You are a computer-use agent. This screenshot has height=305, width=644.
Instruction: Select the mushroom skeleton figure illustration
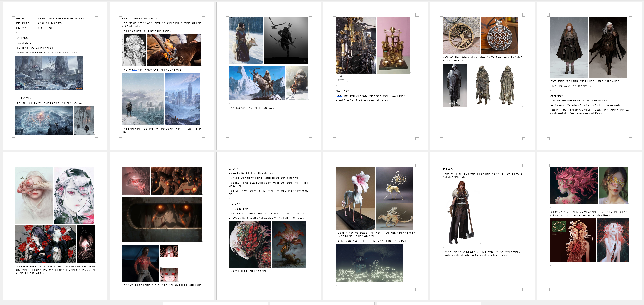point(573,240)
